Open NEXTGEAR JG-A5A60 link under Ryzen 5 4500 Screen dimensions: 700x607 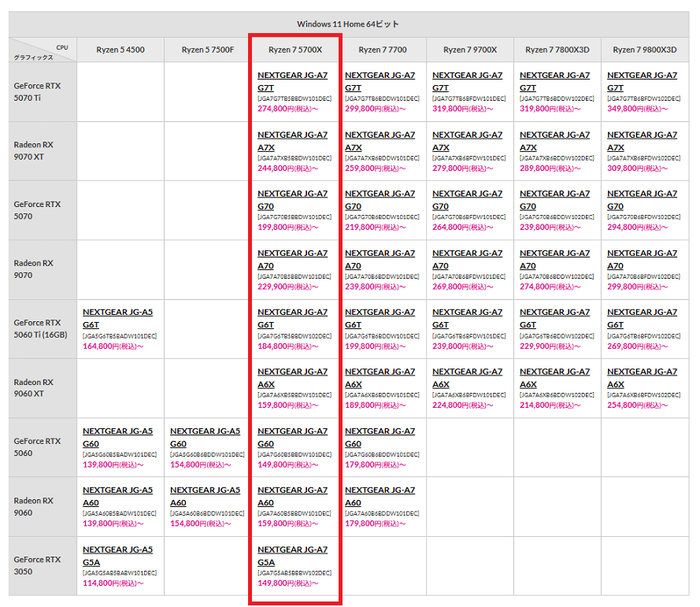pyautogui.click(x=117, y=496)
